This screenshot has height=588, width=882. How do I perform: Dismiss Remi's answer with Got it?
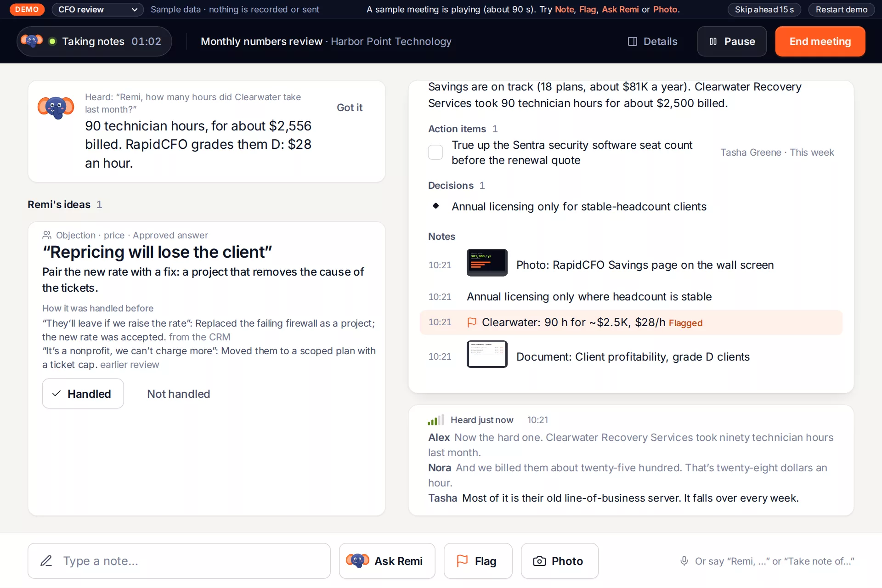(x=350, y=107)
